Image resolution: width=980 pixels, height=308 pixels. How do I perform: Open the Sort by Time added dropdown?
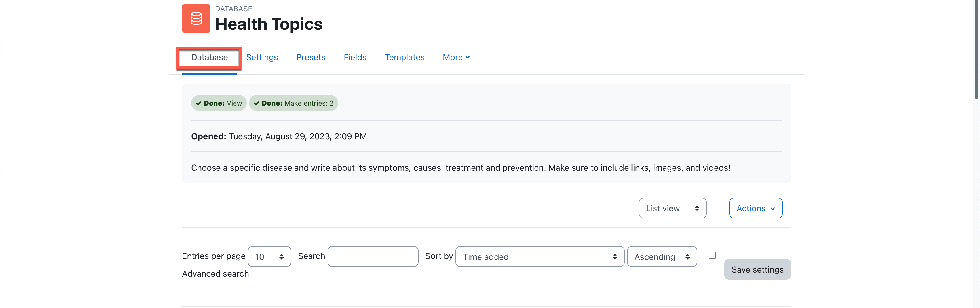coord(539,256)
